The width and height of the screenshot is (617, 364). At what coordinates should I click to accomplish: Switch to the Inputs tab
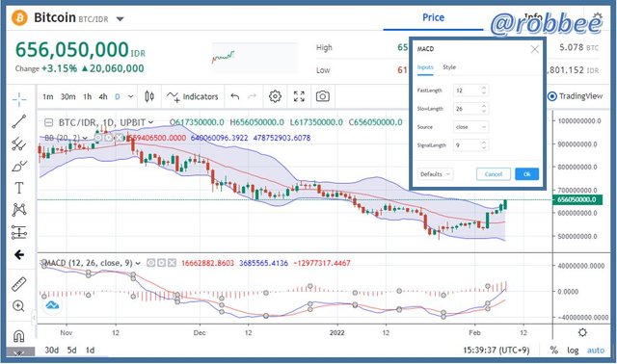pos(425,67)
